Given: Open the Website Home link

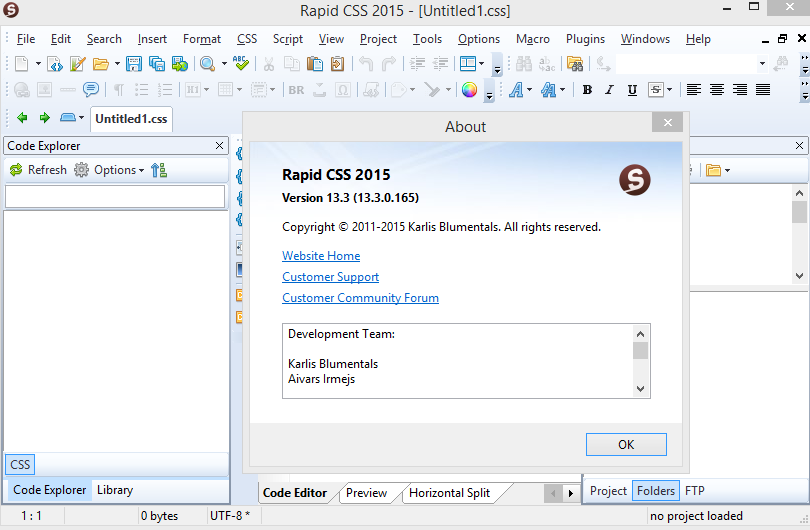Looking at the screenshot, I should point(321,256).
